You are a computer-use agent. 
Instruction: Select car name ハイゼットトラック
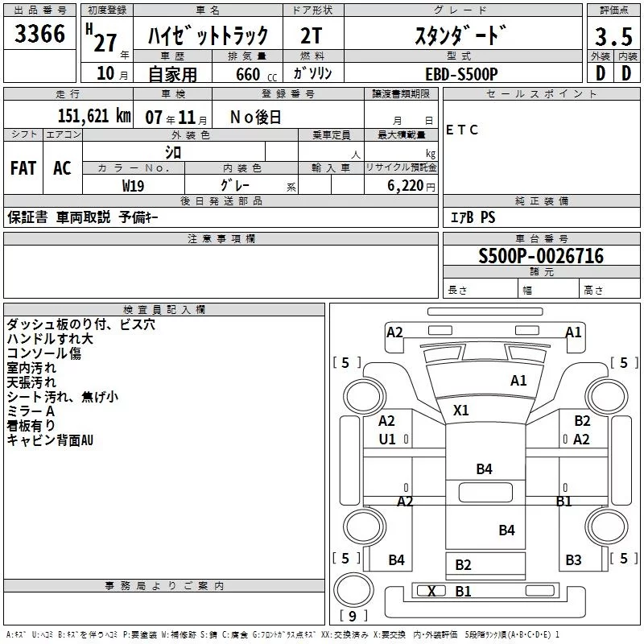click(208, 35)
